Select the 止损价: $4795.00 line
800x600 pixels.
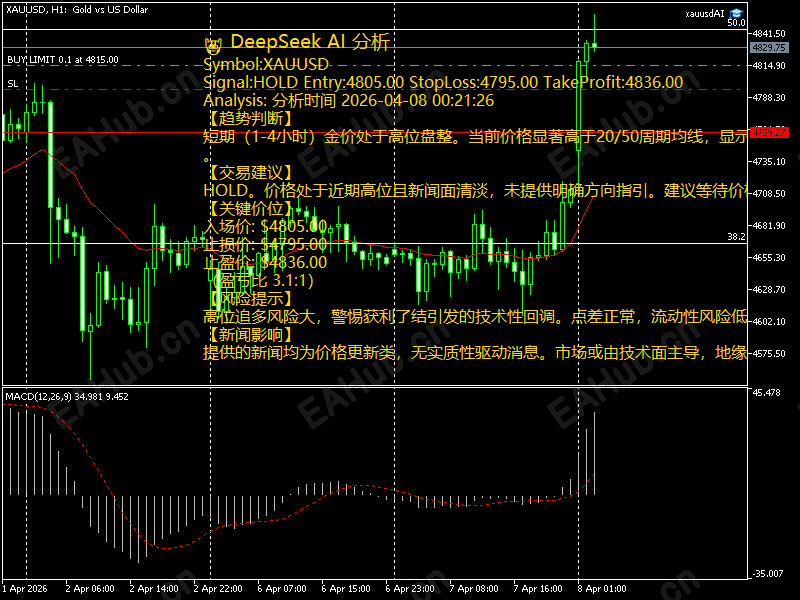(265, 244)
